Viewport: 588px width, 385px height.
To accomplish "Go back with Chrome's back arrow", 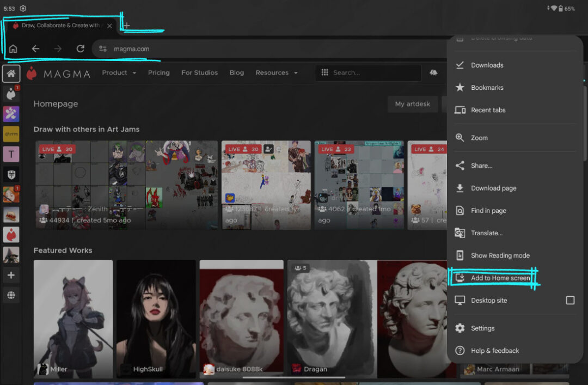I will 35,49.
